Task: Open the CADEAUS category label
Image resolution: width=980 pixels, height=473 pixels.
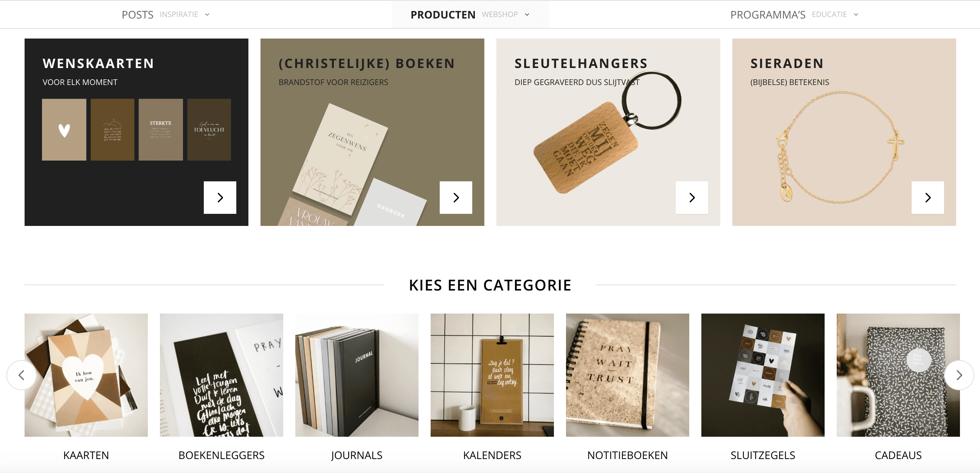Action: 898,455
